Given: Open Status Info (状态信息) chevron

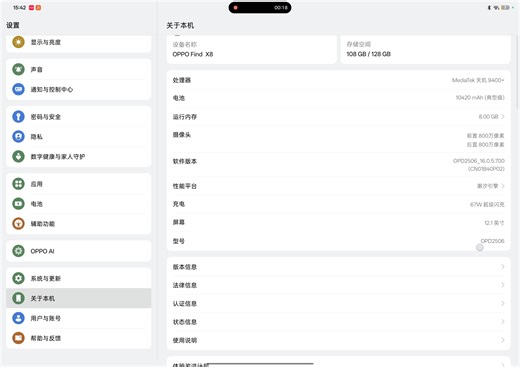Looking at the screenshot, I should [x=503, y=322].
